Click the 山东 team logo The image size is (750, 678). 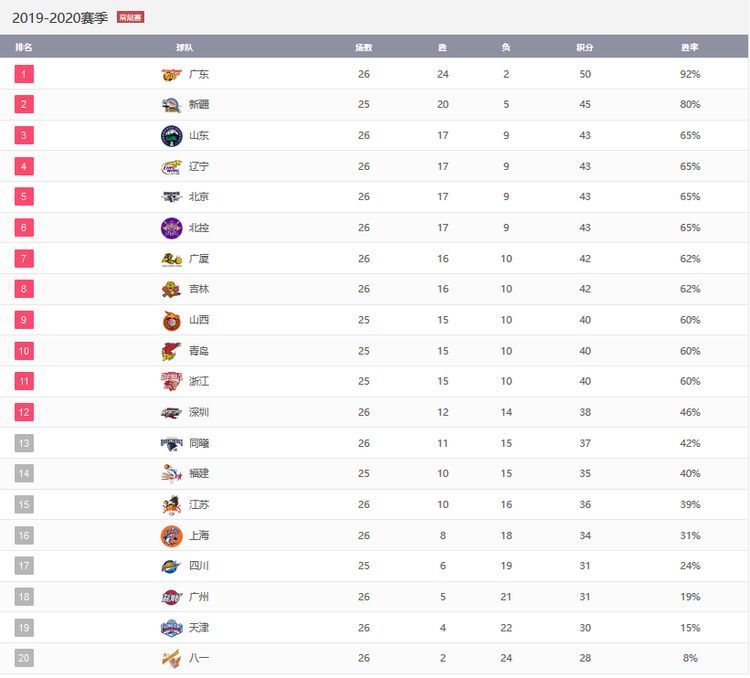pyautogui.click(x=171, y=136)
